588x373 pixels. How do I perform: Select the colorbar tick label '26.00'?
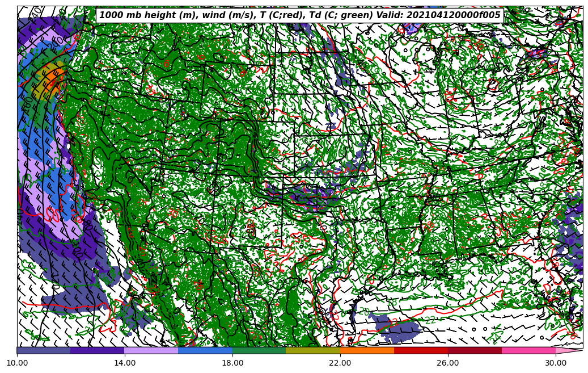448,363
